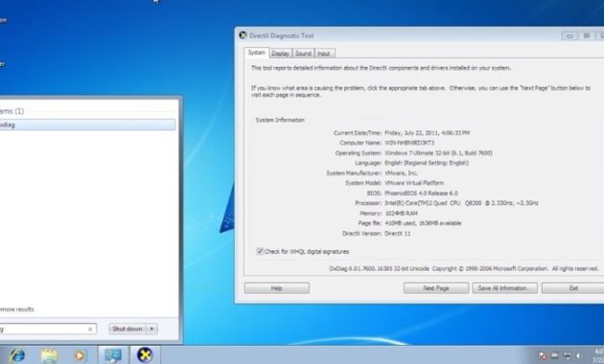Click the monitor program icon in taskbar

coord(113,354)
